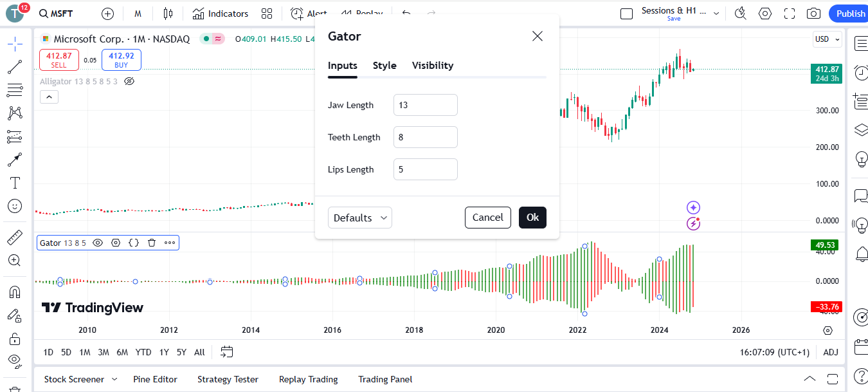Toggle Gator indicator visibility eye icon
The height and width of the screenshot is (392, 868).
pos(98,243)
